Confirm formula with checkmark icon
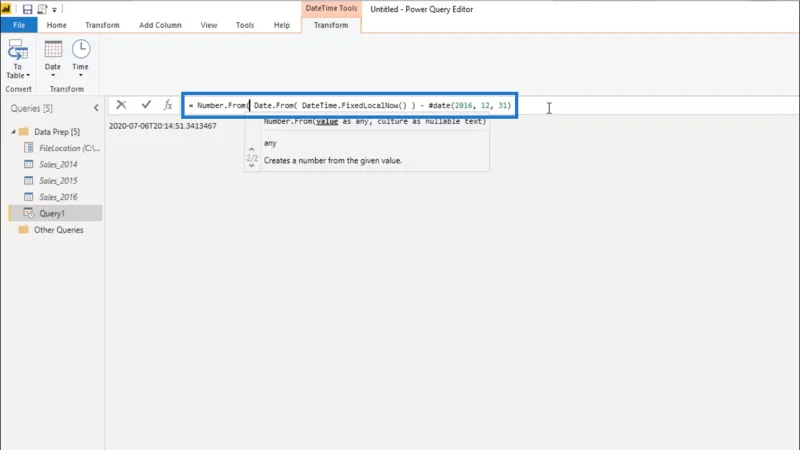 click(146, 105)
